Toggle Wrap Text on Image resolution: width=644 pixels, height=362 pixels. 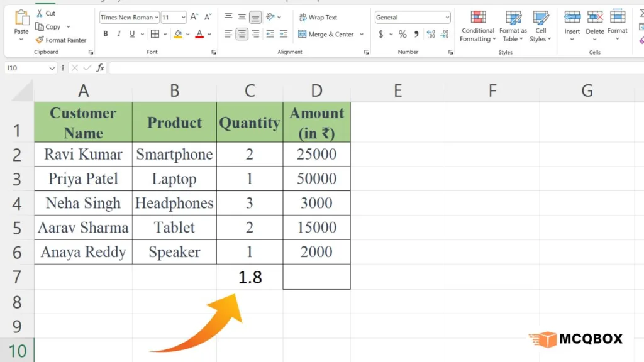[x=318, y=18]
